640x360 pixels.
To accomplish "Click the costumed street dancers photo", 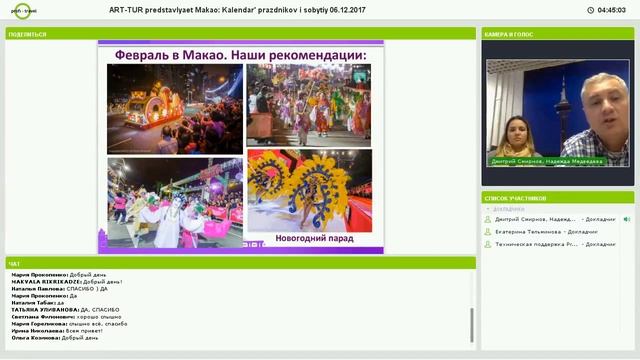I will tap(309, 105).
